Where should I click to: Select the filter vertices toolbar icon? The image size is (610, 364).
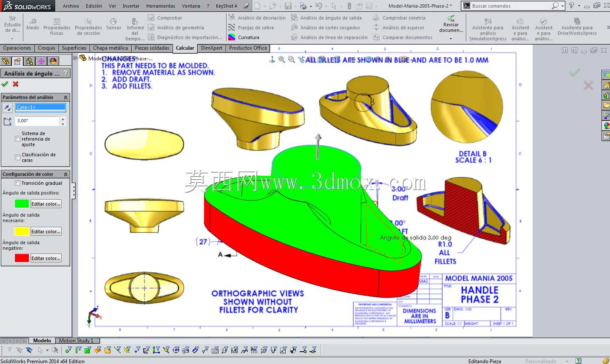click(68, 350)
